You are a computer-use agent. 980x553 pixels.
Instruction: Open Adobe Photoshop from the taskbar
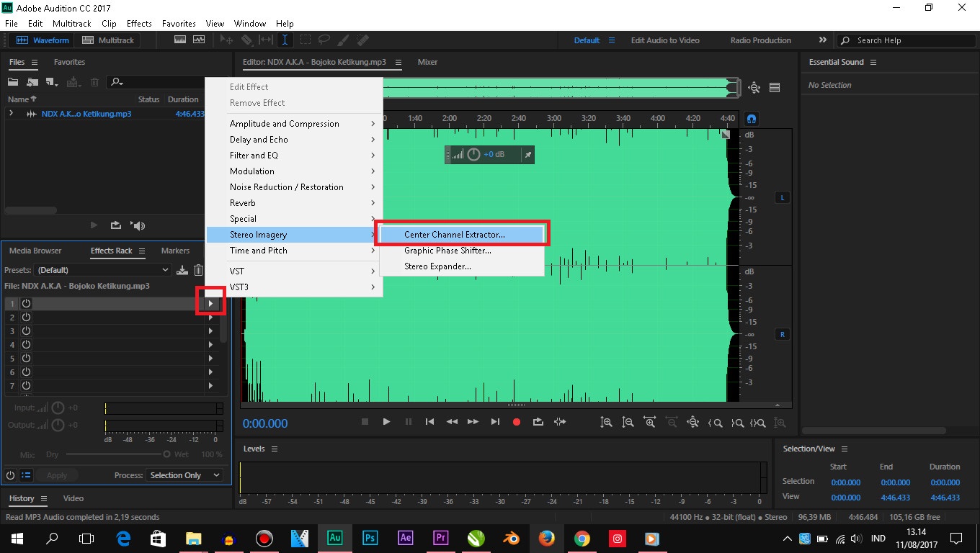click(x=370, y=538)
